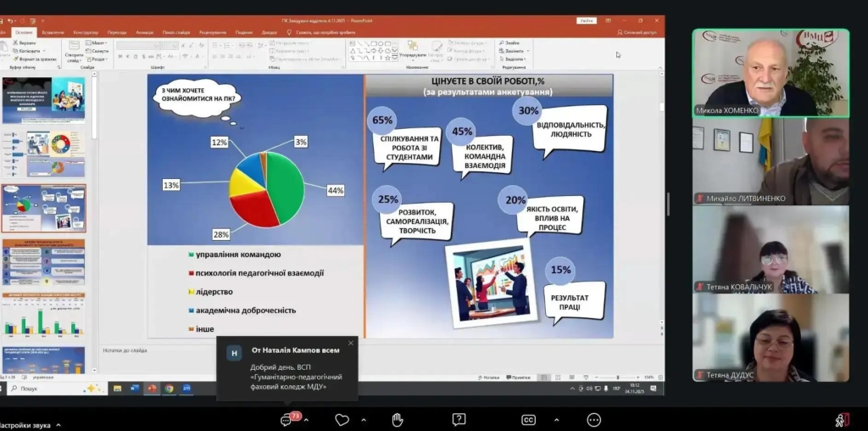The width and height of the screenshot is (868, 431).
Task: Open the Q&A question mark icon
Action: point(459,420)
